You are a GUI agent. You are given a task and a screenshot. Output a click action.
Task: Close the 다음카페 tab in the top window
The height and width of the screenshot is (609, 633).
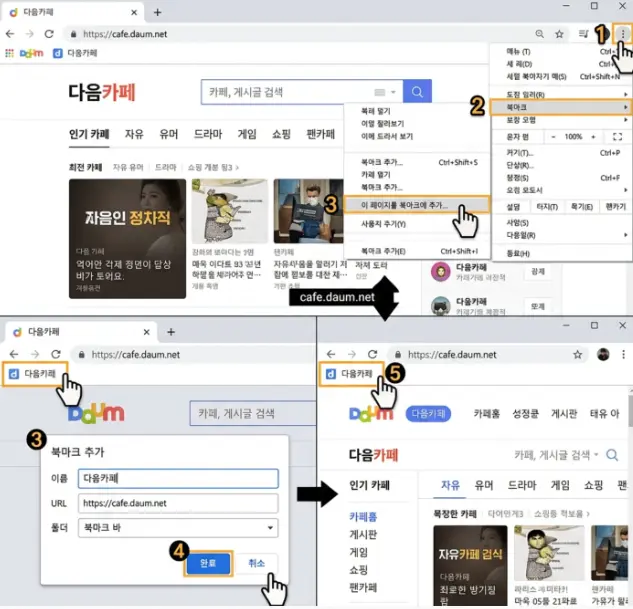click(x=134, y=13)
